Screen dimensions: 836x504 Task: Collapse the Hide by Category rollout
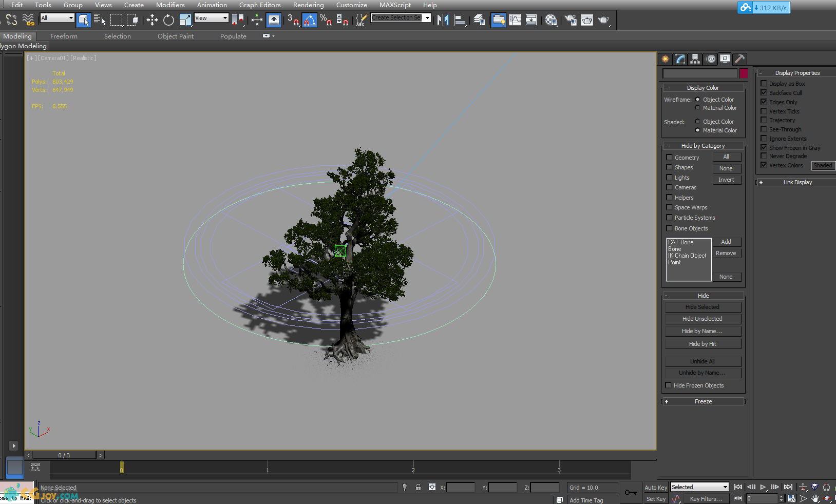coord(702,146)
